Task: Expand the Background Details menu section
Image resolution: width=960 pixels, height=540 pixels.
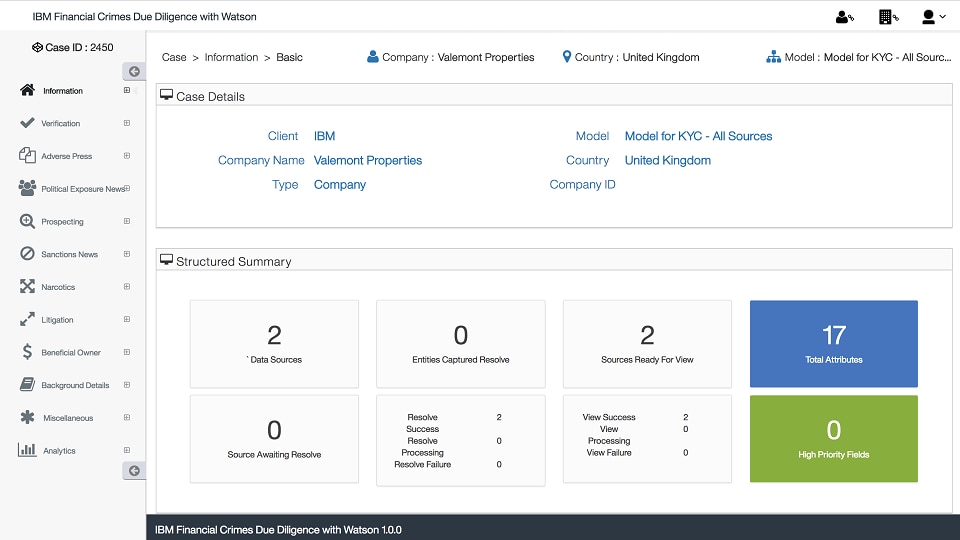Action: [x=127, y=384]
